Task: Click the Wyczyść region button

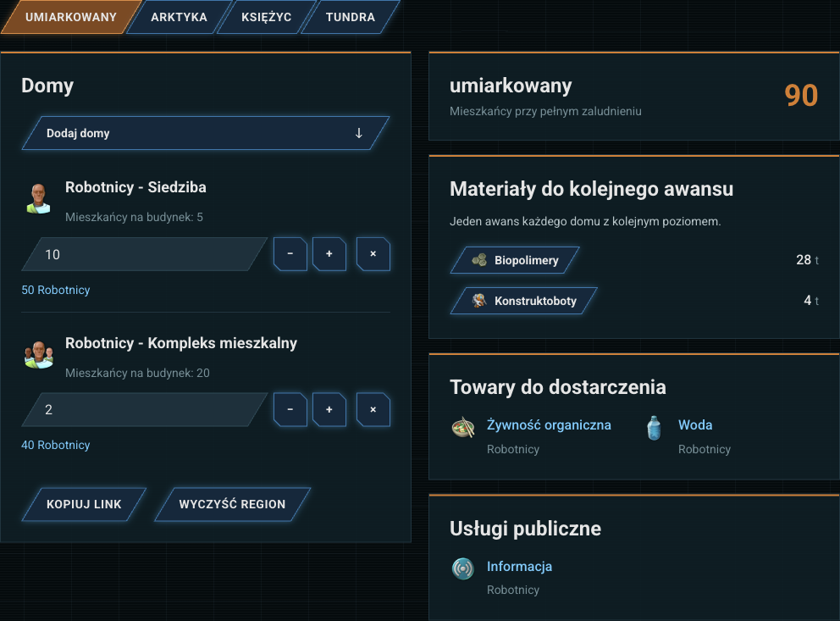Action: [x=233, y=504]
